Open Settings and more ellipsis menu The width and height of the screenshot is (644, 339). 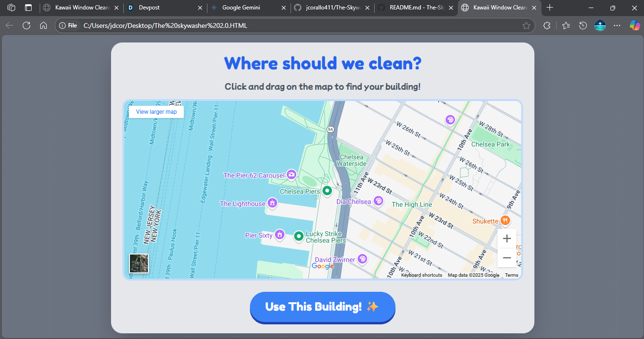(x=617, y=25)
